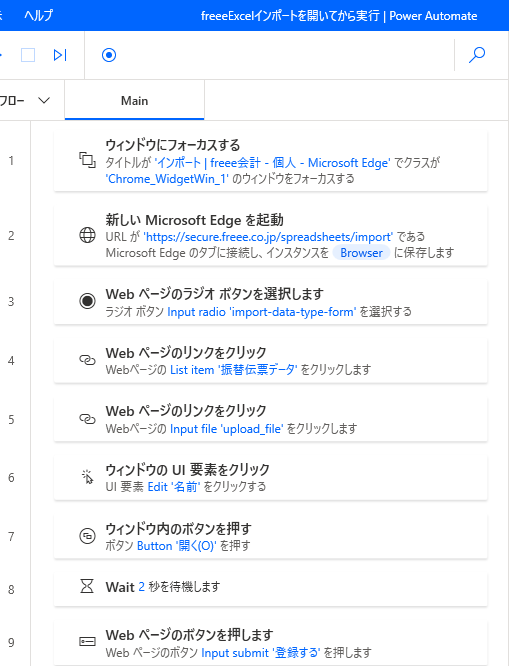Expand the subflow dropdown chevron
The height and width of the screenshot is (666, 509).
click(x=44, y=101)
